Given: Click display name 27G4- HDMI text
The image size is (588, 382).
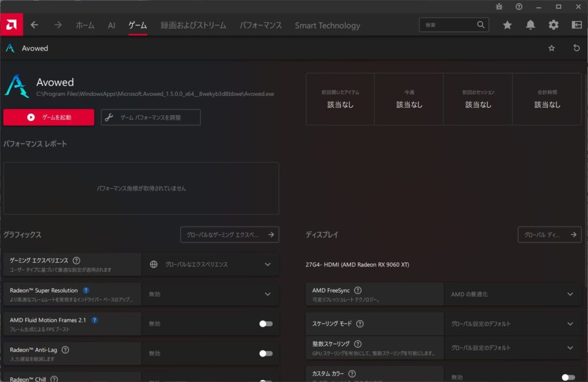Looking at the screenshot, I should point(357,264).
